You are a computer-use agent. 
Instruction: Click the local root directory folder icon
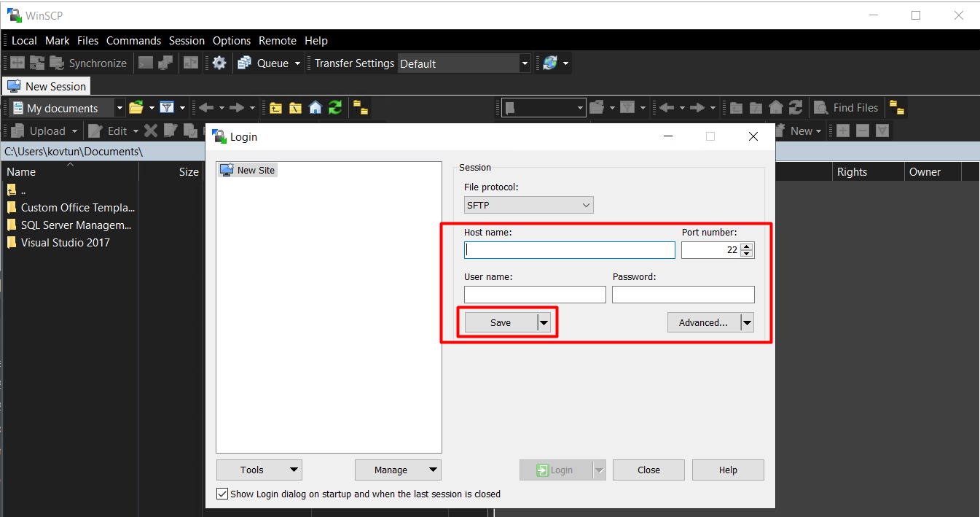[295, 108]
